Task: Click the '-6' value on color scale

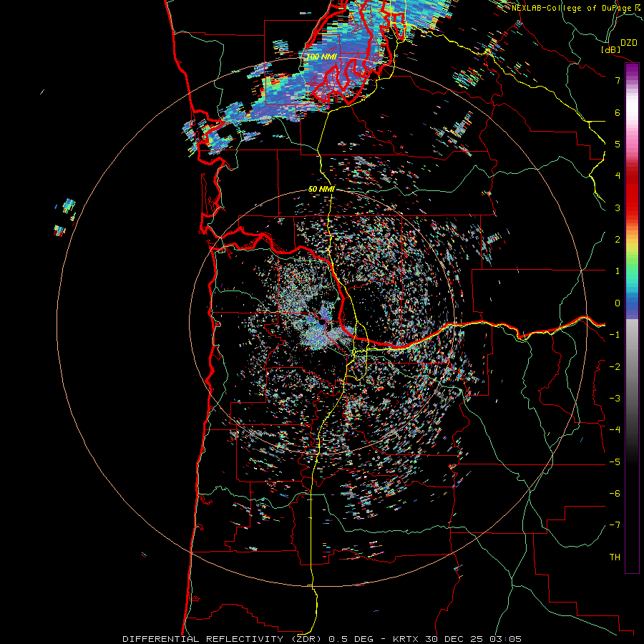Action: (x=615, y=494)
